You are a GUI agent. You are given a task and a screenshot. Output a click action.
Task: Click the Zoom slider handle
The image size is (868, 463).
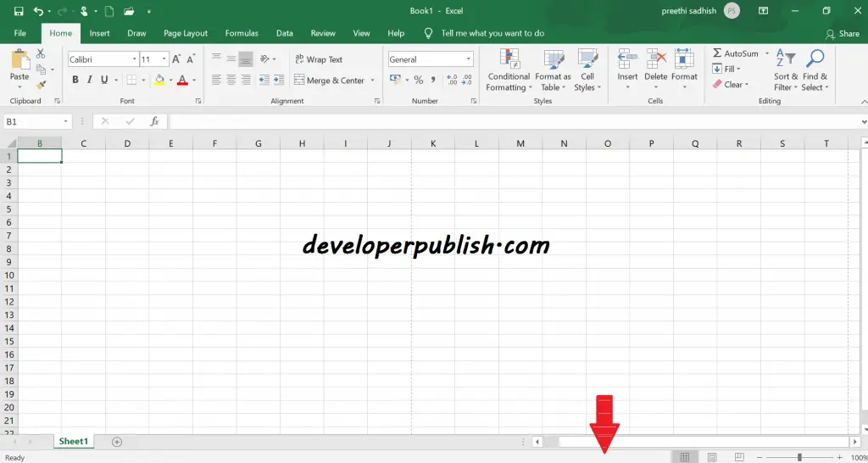pyautogui.click(x=799, y=457)
